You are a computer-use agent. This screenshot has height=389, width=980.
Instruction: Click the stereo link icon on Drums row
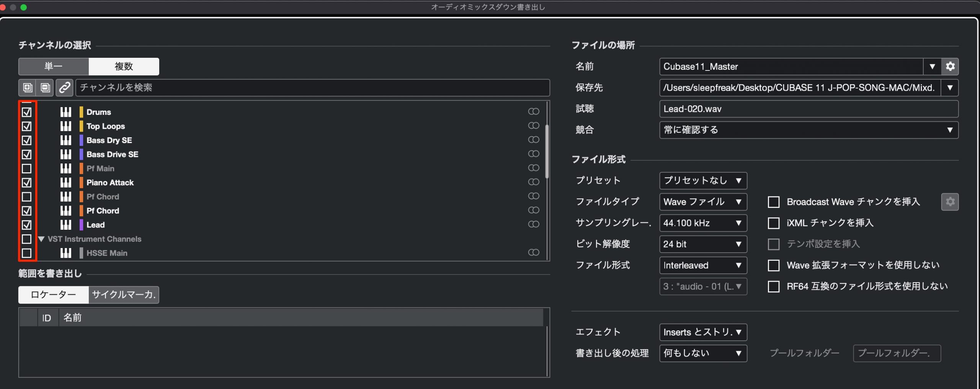(534, 111)
